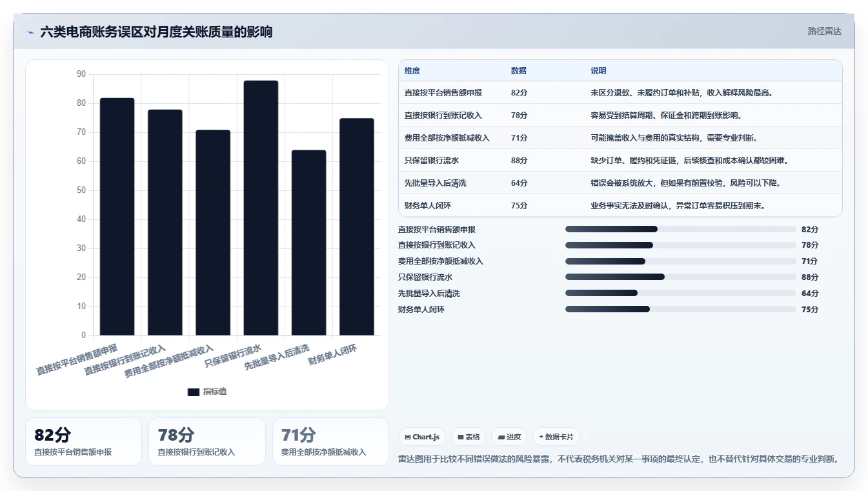The width and height of the screenshot is (868, 491).
Task: Select the tallest bar 只保留银行流水
Action: pos(261,208)
